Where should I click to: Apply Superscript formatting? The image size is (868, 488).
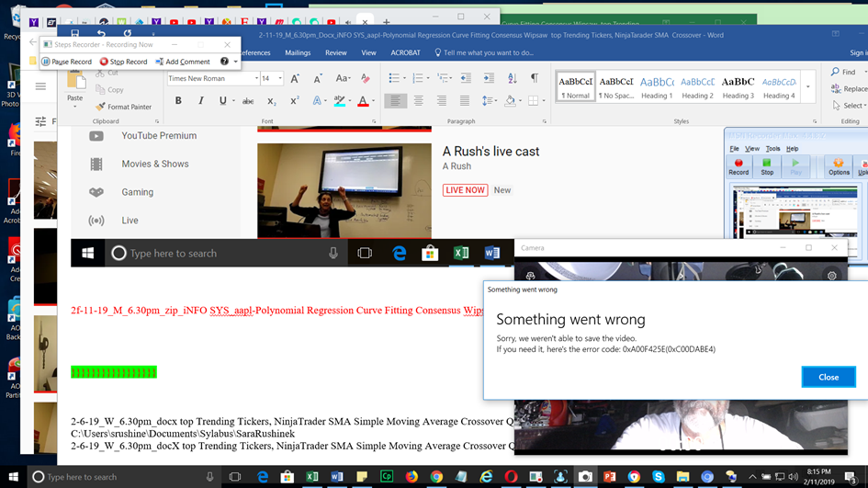294,101
